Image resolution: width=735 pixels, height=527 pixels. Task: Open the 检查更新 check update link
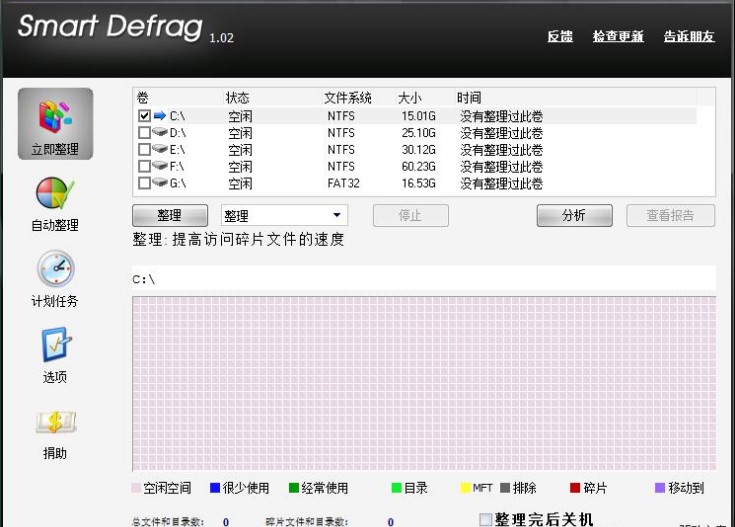tap(617, 37)
